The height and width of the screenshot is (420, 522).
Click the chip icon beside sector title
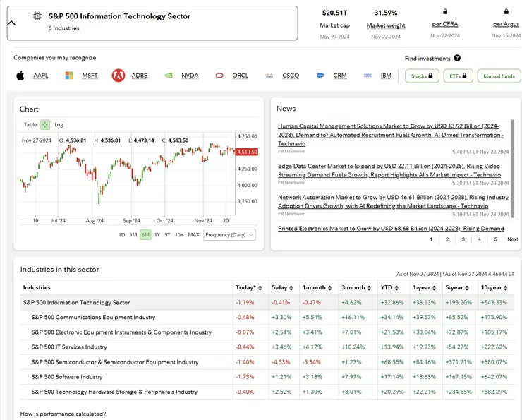37,16
